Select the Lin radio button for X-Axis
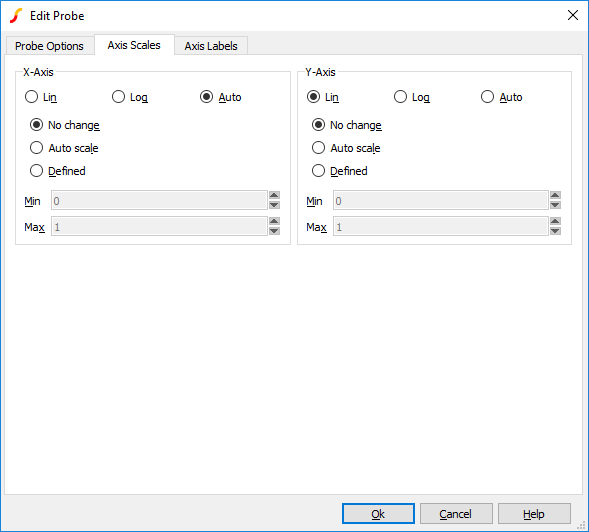The height and width of the screenshot is (532, 589). click(x=41, y=97)
